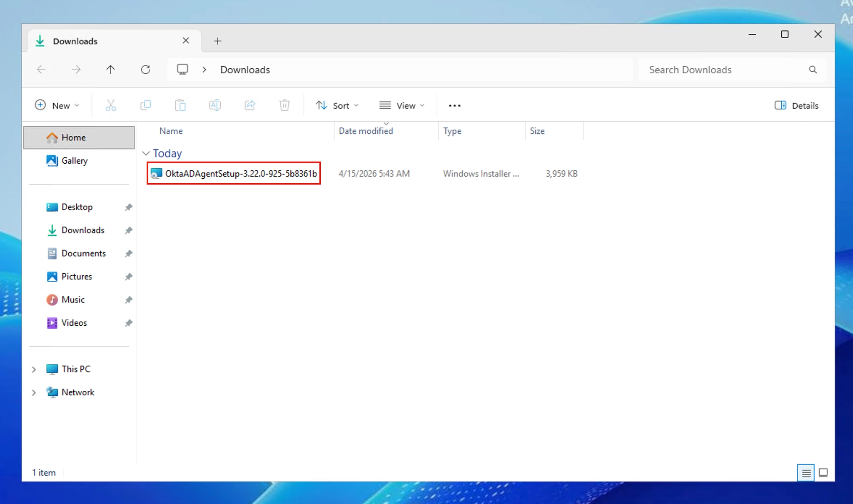Click the search magnifier icon
Image resolution: width=853 pixels, height=504 pixels.
813,70
